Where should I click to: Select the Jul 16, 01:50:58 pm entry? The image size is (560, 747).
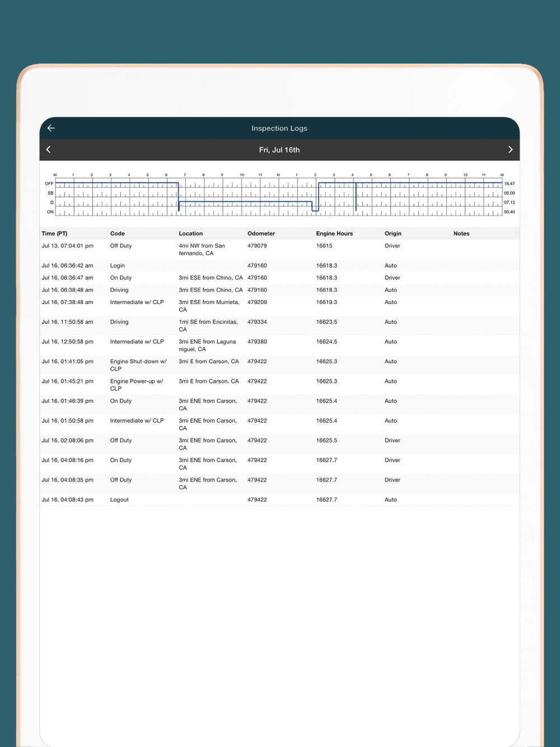[x=279, y=424]
